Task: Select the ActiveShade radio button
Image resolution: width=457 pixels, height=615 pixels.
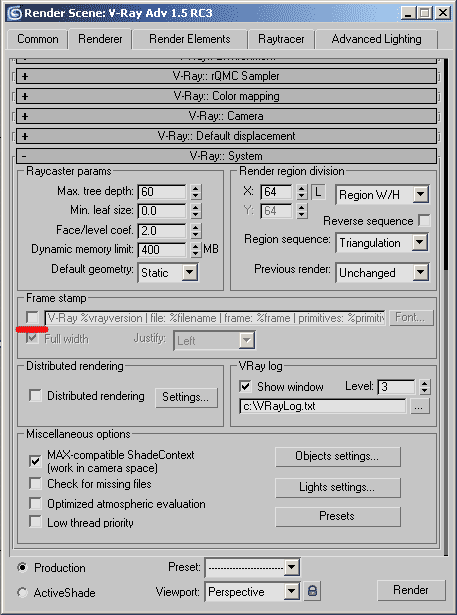Action: [22, 592]
